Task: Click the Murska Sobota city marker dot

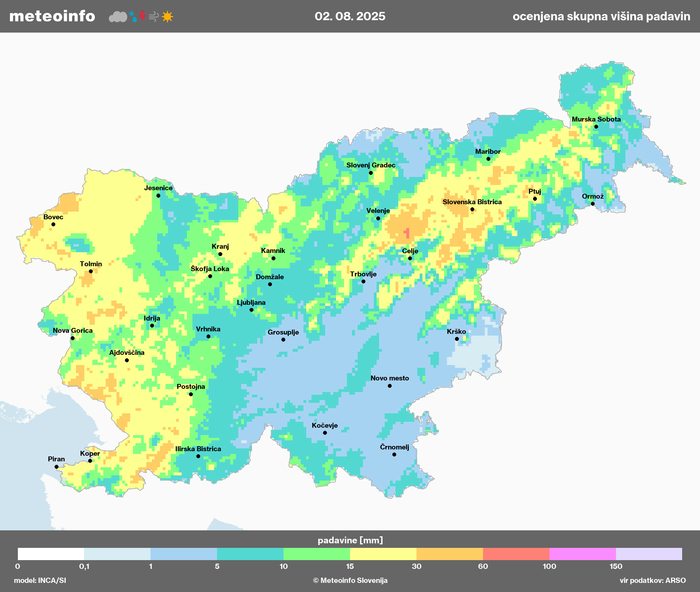Action: tap(596, 126)
